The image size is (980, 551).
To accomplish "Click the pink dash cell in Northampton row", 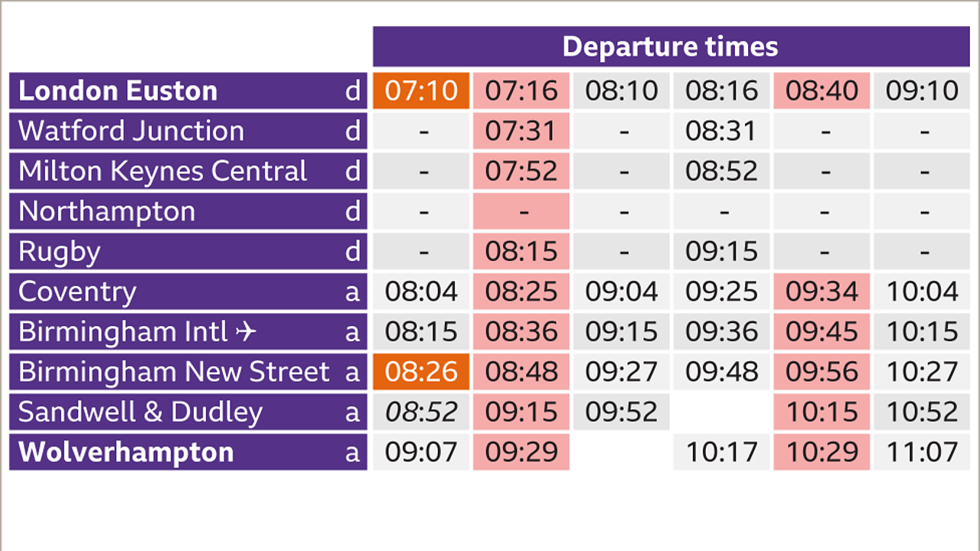I will tap(521, 211).
